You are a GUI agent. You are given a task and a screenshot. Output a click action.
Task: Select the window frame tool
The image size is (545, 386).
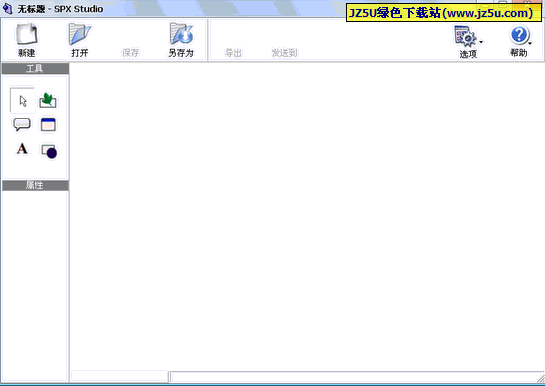pos(48,124)
